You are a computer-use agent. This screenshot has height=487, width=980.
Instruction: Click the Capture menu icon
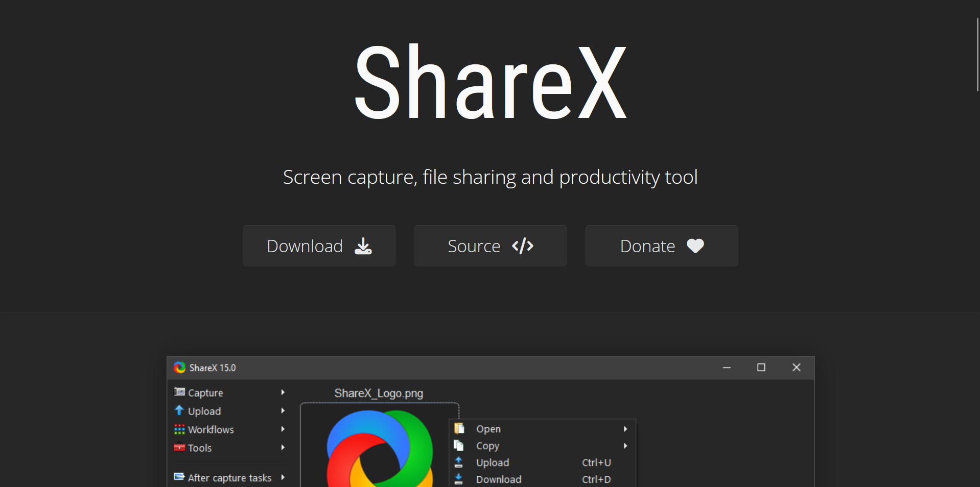click(179, 392)
